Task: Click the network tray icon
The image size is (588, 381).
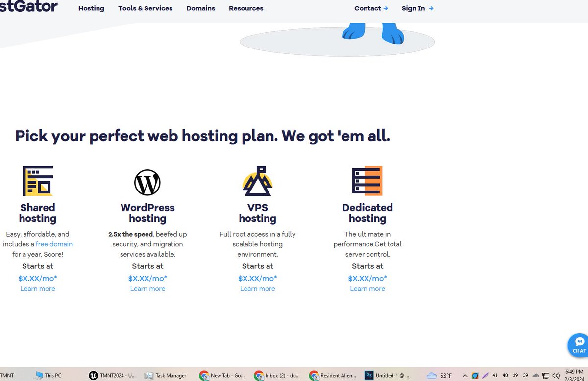Action: click(x=546, y=376)
